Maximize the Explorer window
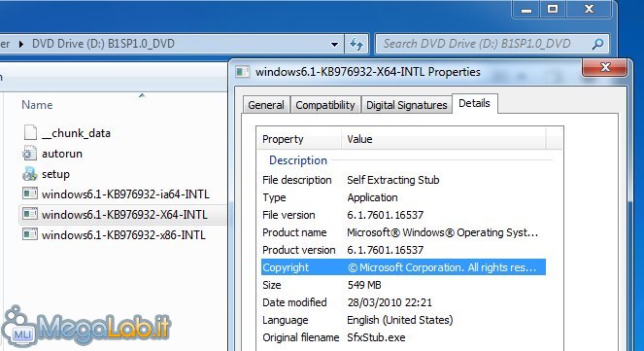The height and width of the screenshot is (351, 644). pyautogui.click(x=553, y=9)
